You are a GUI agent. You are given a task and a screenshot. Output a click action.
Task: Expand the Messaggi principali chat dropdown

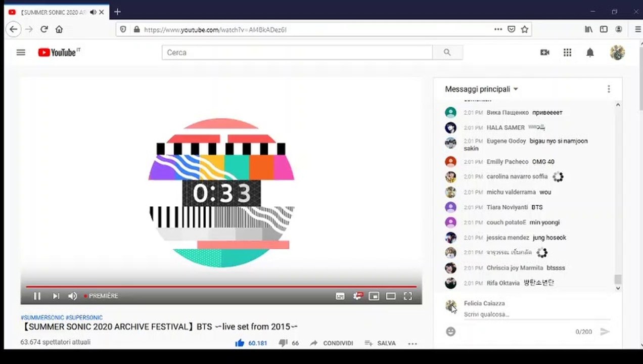481,89
